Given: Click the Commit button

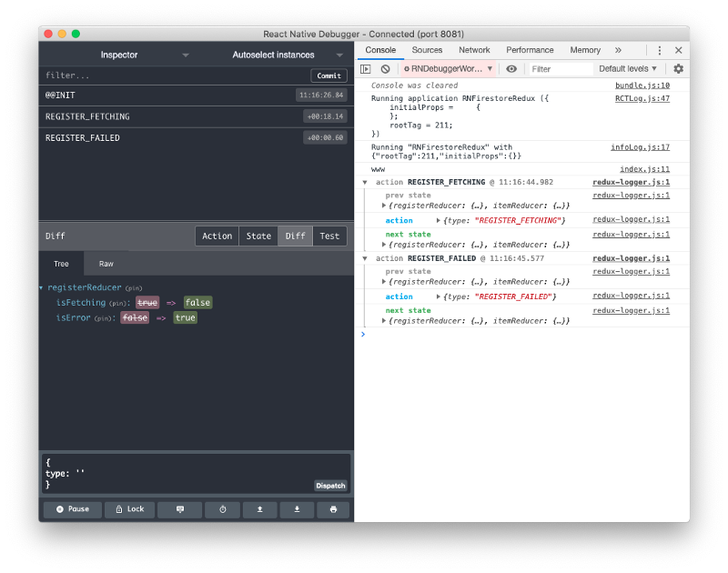Looking at the screenshot, I should tap(329, 75).
